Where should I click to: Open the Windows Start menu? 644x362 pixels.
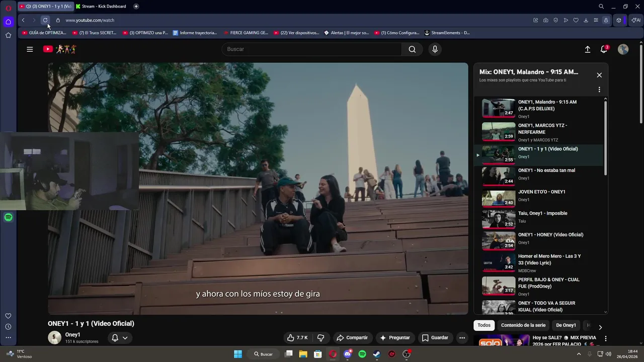click(x=238, y=354)
